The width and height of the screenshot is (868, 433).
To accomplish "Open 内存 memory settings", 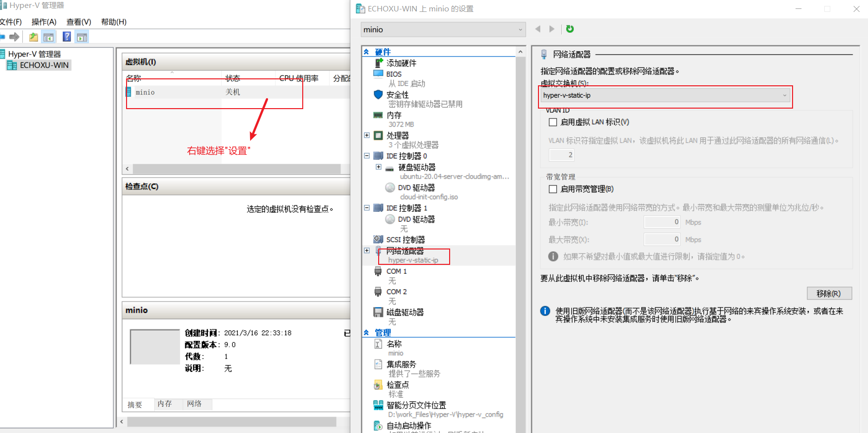I will coord(394,115).
